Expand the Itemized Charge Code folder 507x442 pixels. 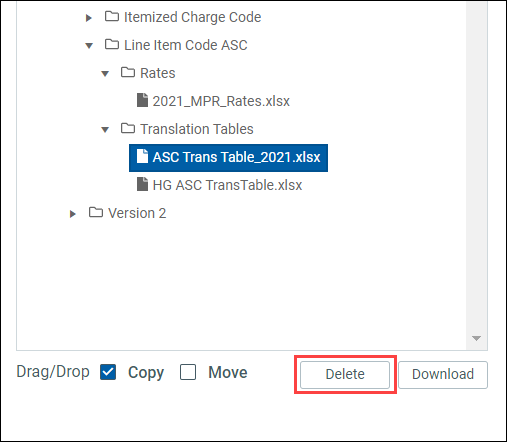click(88, 18)
